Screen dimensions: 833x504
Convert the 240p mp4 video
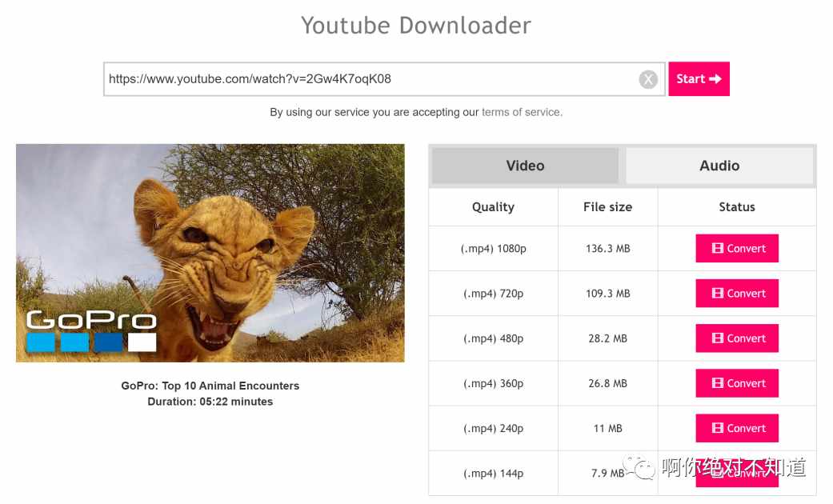pos(737,428)
